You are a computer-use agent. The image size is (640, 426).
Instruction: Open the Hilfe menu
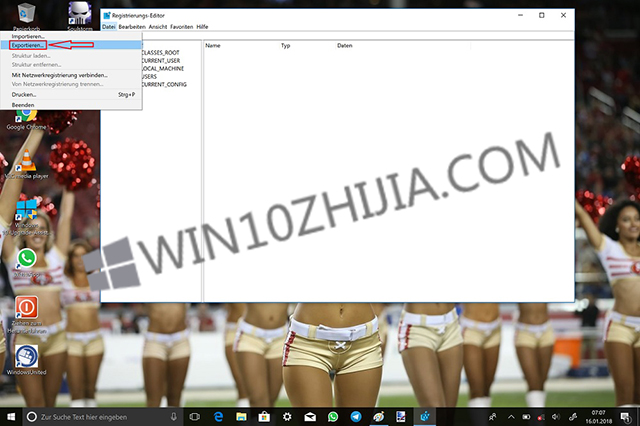(202, 27)
